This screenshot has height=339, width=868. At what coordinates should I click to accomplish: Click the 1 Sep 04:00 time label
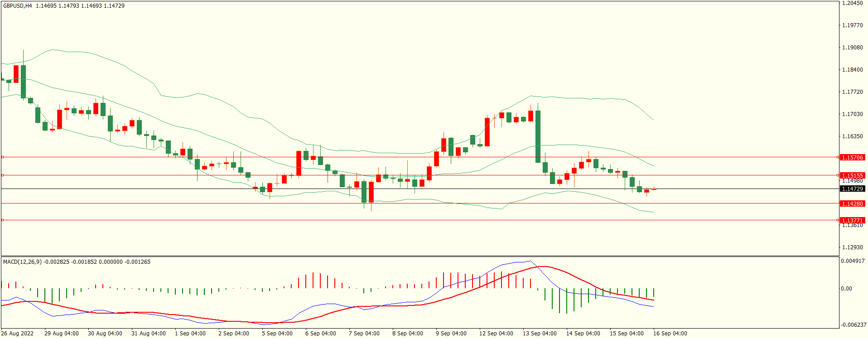(190, 334)
